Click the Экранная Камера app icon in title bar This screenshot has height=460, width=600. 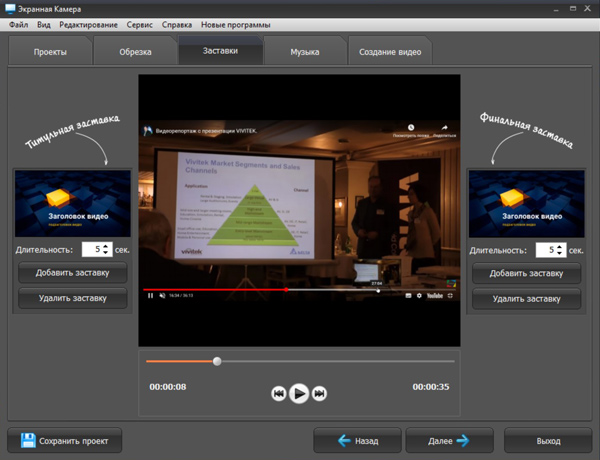pos(10,9)
